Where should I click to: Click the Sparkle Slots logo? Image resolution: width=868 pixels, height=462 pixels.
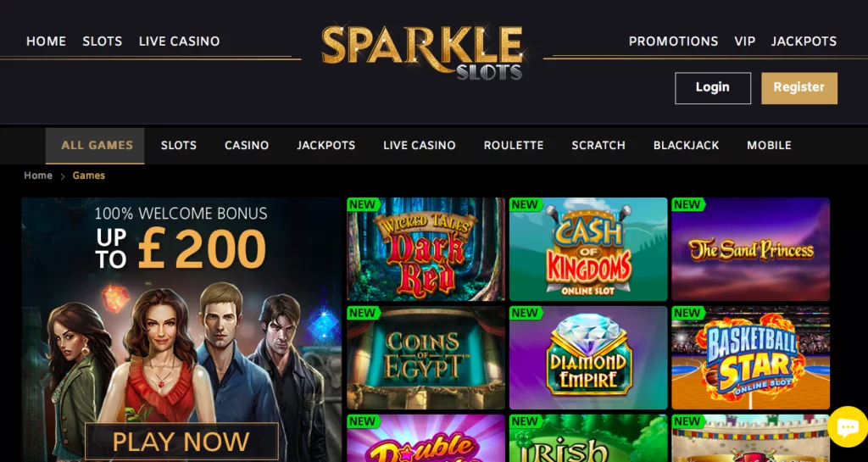click(422, 52)
